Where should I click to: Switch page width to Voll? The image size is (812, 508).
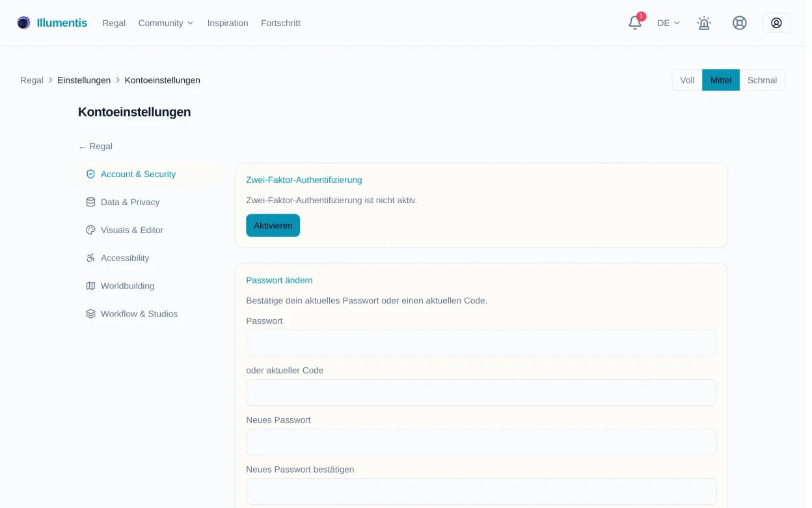point(687,80)
